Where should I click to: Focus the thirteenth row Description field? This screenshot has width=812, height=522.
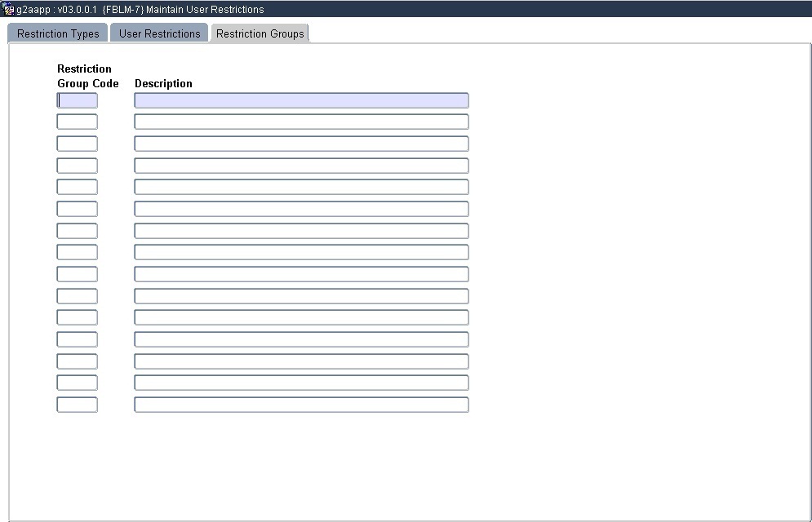coord(301,361)
